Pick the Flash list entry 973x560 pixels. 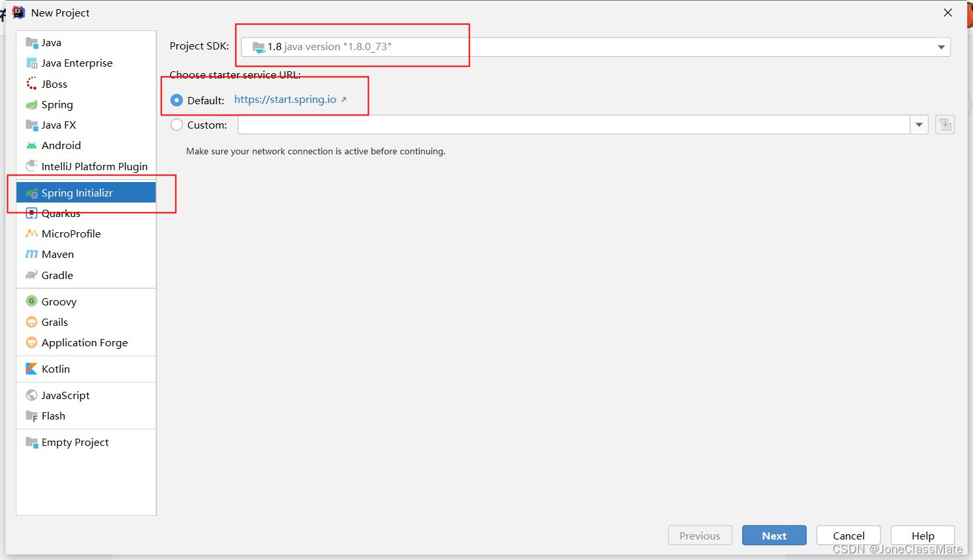click(86, 416)
